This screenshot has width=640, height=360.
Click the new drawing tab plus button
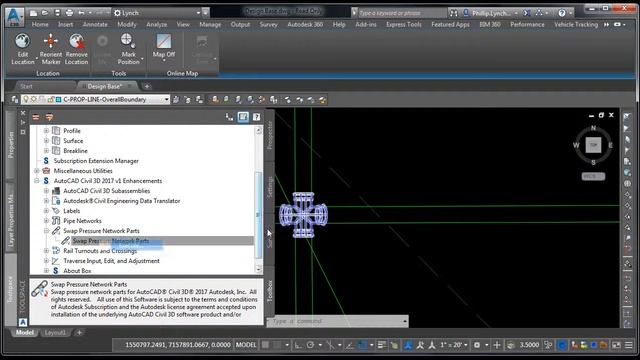coord(147,87)
